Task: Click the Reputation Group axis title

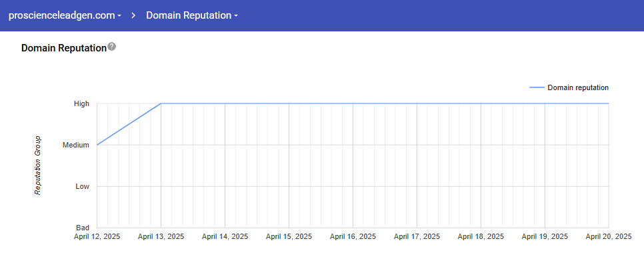Action: click(38, 165)
